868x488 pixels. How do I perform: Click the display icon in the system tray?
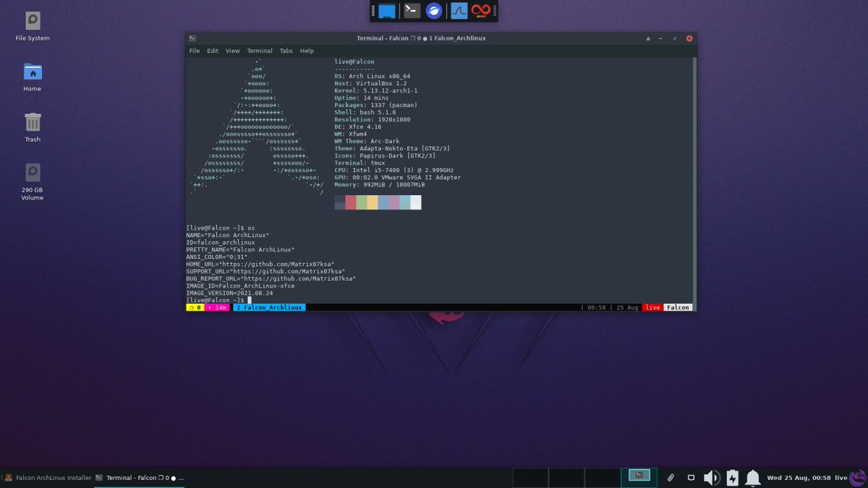pos(691,477)
